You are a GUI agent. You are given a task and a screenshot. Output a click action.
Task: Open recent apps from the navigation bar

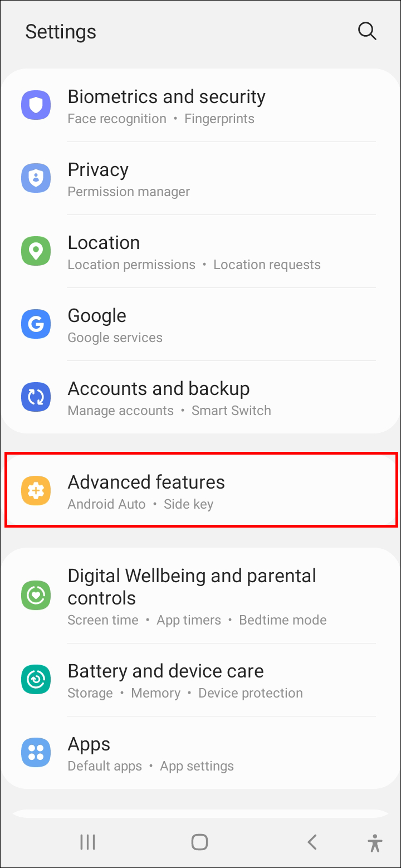pyautogui.click(x=88, y=842)
